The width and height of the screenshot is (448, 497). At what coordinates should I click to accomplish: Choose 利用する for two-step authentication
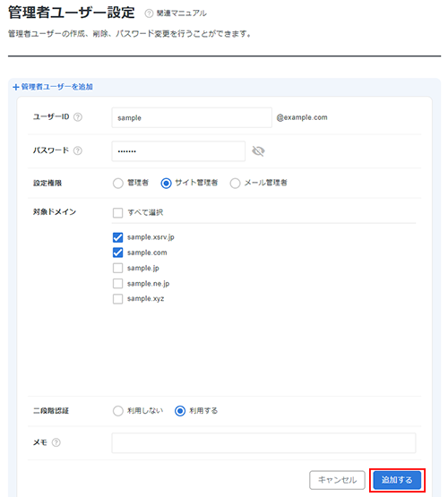coord(180,411)
